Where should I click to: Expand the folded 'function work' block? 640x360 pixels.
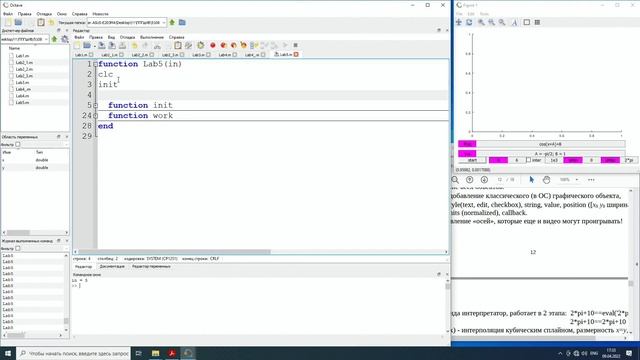pyautogui.click(x=96, y=116)
